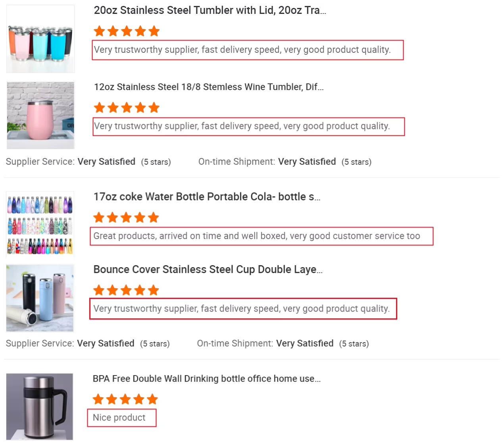Click the Bounce Cover cups thumbnail

(x=40, y=298)
